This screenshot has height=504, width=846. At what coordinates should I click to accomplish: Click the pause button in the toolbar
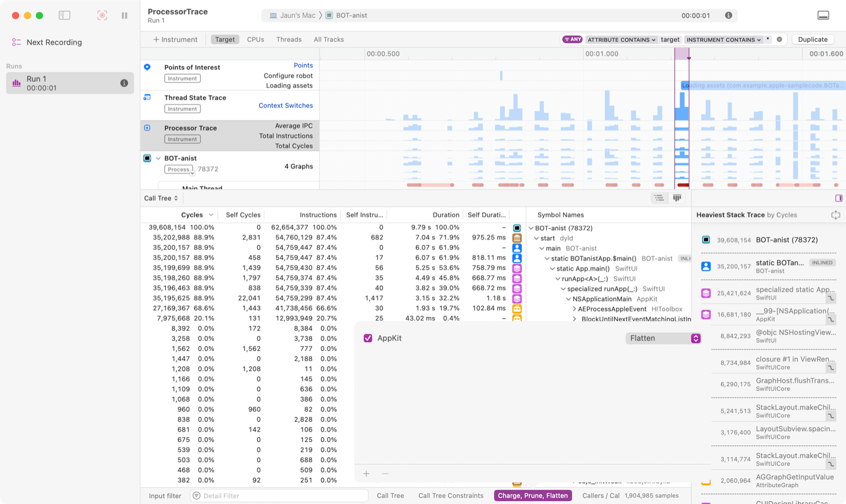[x=124, y=16]
